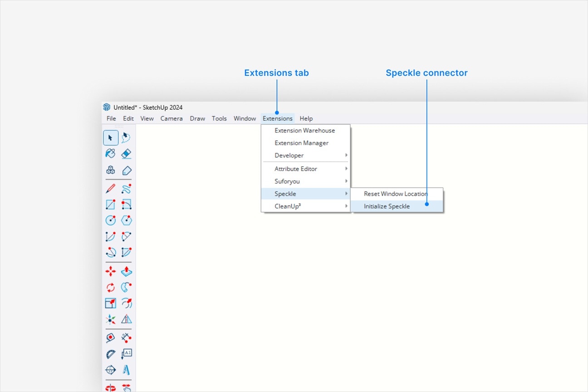Choose the Line pencil tool

111,188
